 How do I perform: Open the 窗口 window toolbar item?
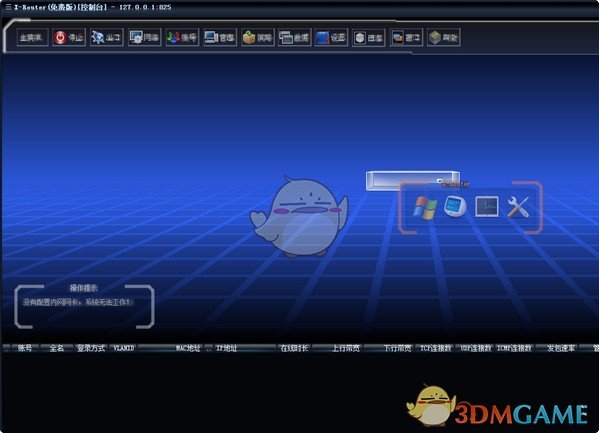click(x=406, y=37)
